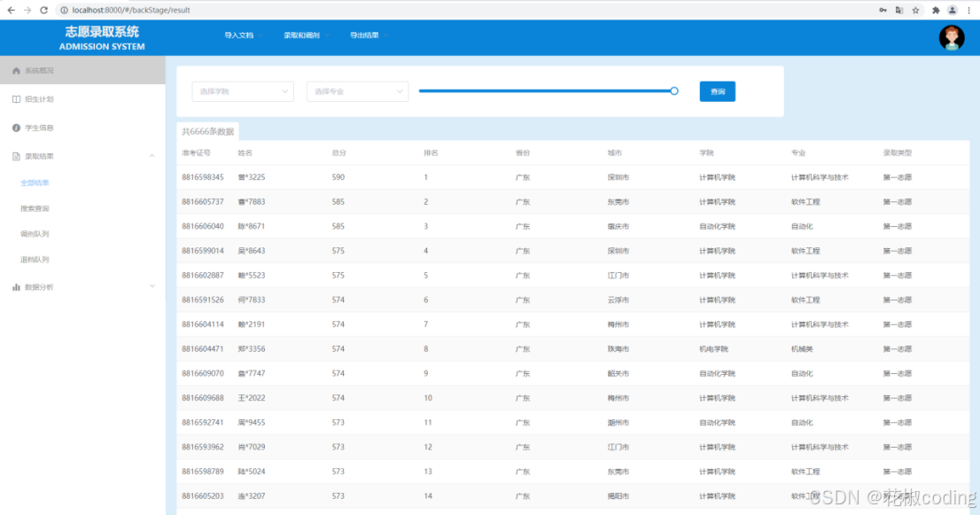Click exam number 8816593962
980x515 pixels.
pyautogui.click(x=203, y=447)
